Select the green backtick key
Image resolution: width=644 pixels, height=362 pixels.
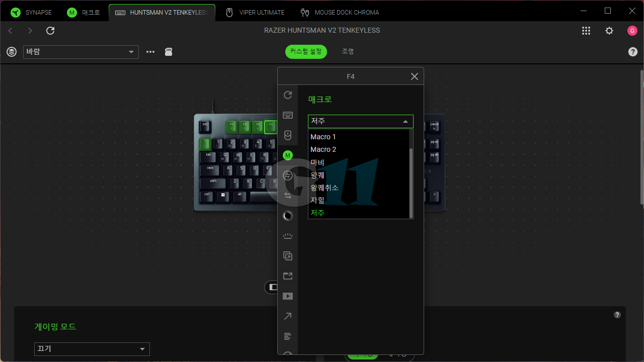click(205, 144)
